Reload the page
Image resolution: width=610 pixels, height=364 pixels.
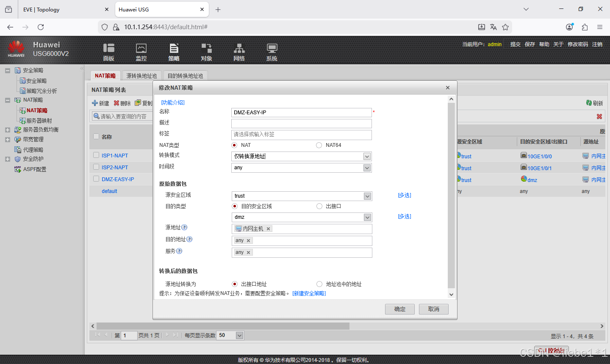pos(41,27)
